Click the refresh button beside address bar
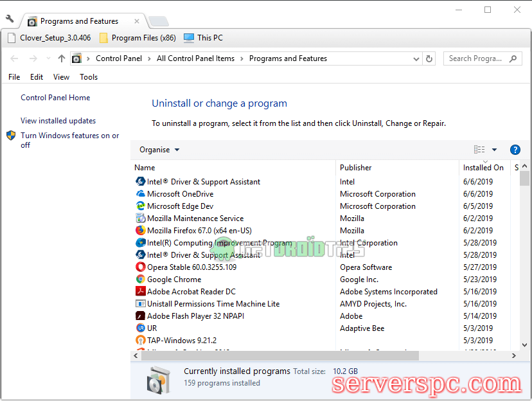 click(430, 58)
